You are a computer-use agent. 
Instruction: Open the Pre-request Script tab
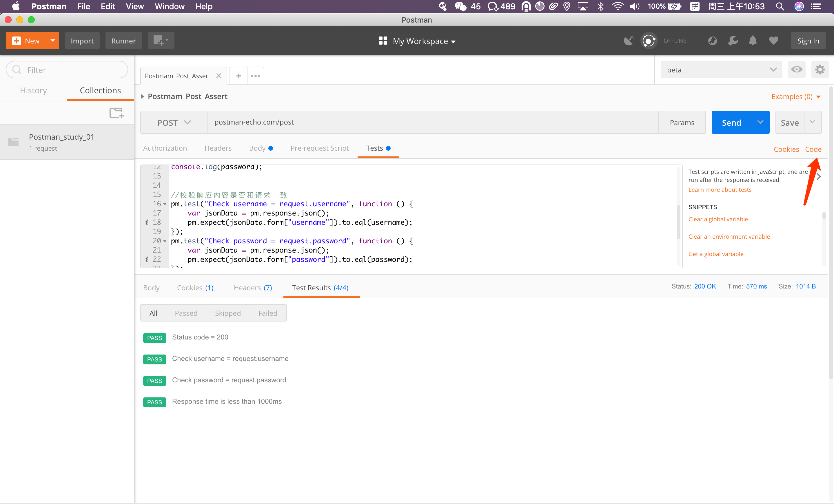click(320, 148)
